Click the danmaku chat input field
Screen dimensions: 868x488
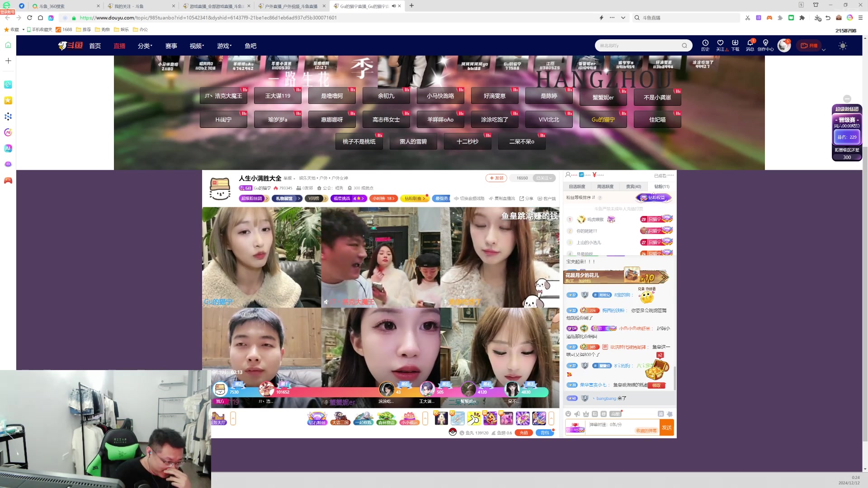click(x=623, y=427)
